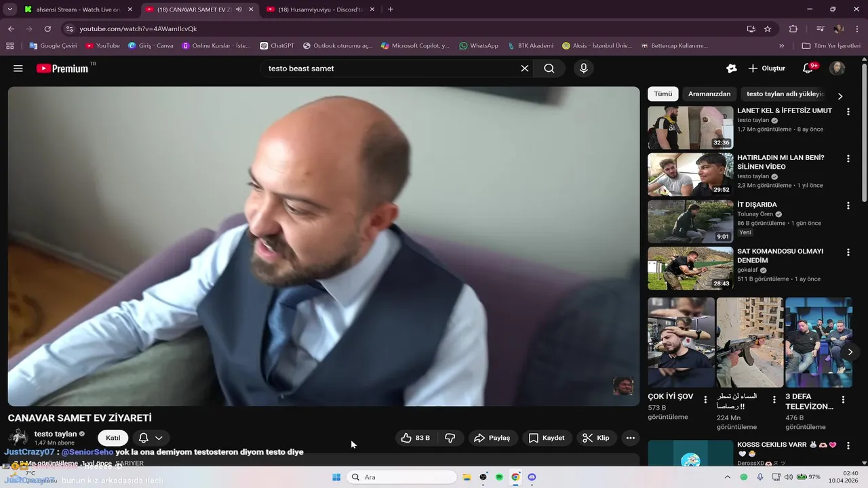The height and width of the screenshot is (488, 868).
Task: Open testo taylan channel name link
Action: [56, 434]
